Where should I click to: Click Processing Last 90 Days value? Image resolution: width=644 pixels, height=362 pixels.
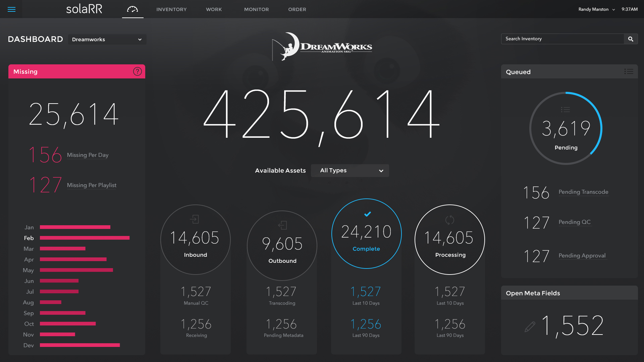point(450,324)
